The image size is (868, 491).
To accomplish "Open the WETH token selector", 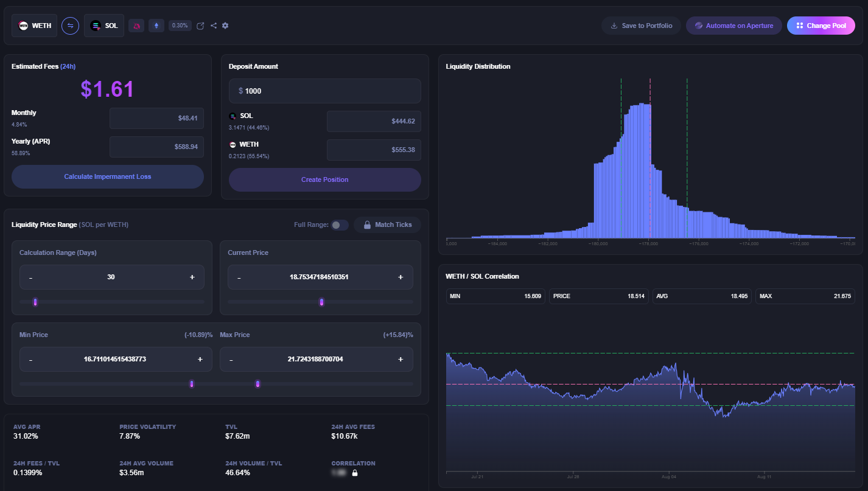I will (35, 26).
